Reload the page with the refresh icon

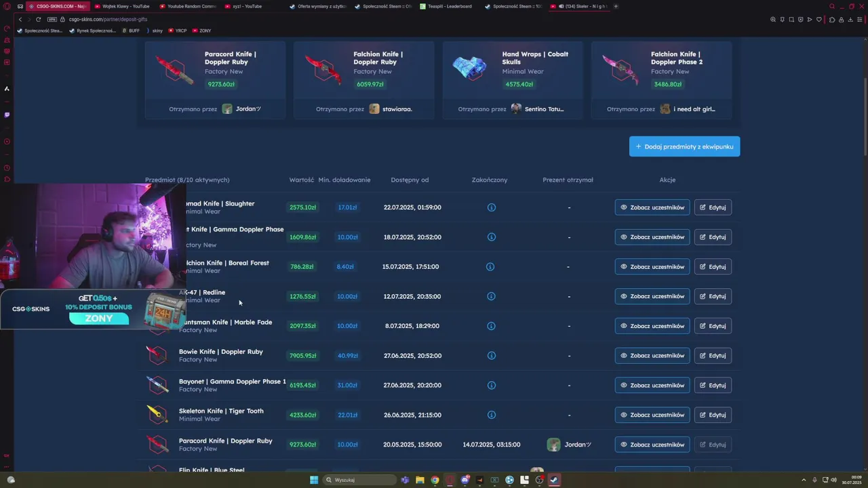(38, 19)
